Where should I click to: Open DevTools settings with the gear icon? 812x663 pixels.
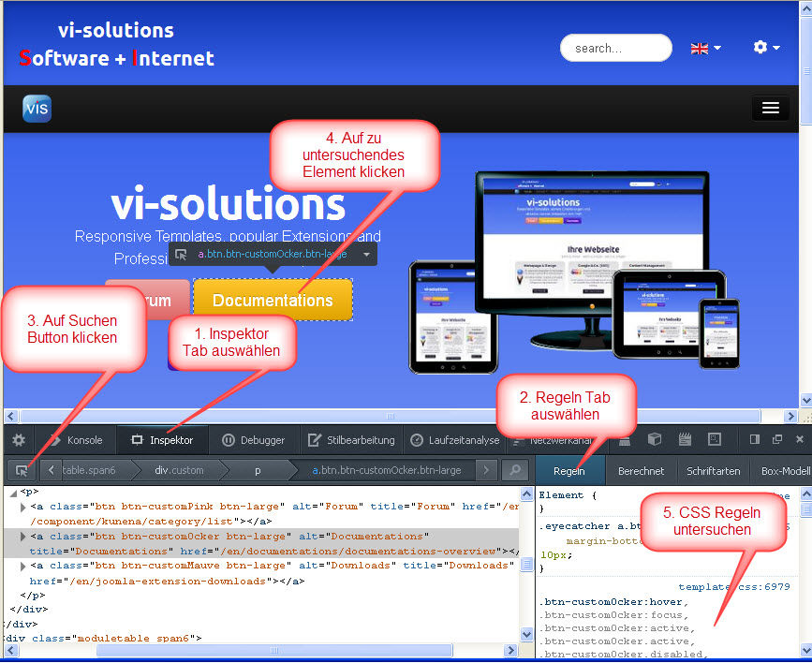(19, 439)
